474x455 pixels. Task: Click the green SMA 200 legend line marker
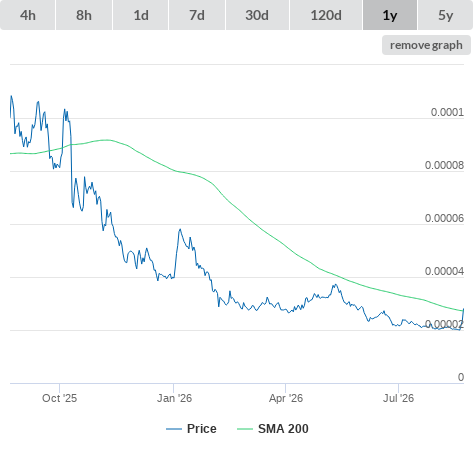tap(245, 429)
